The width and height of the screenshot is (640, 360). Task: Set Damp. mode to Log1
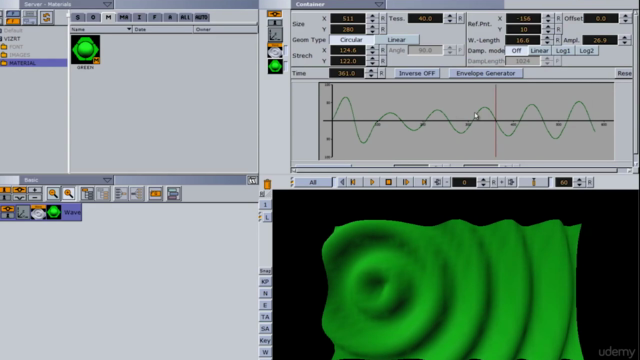pyautogui.click(x=563, y=51)
